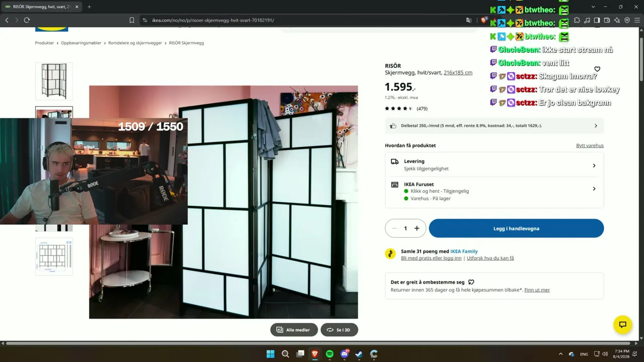Click the Brave browser taskbar icon
The height and width of the screenshot is (362, 644).
(x=315, y=354)
